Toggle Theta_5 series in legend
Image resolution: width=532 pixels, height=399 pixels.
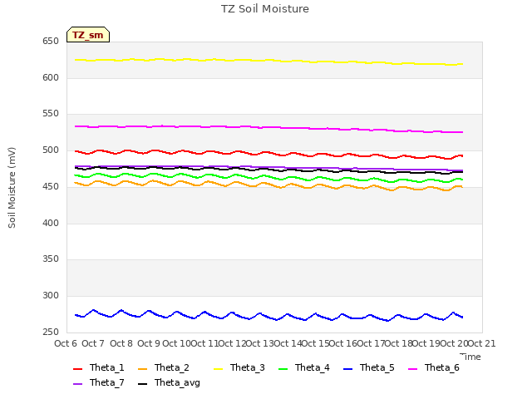click(368, 367)
